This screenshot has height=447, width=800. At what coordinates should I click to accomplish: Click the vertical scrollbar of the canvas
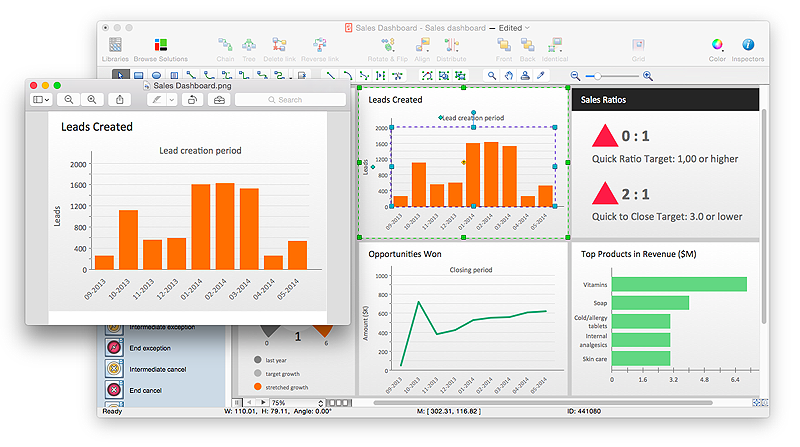point(764,216)
